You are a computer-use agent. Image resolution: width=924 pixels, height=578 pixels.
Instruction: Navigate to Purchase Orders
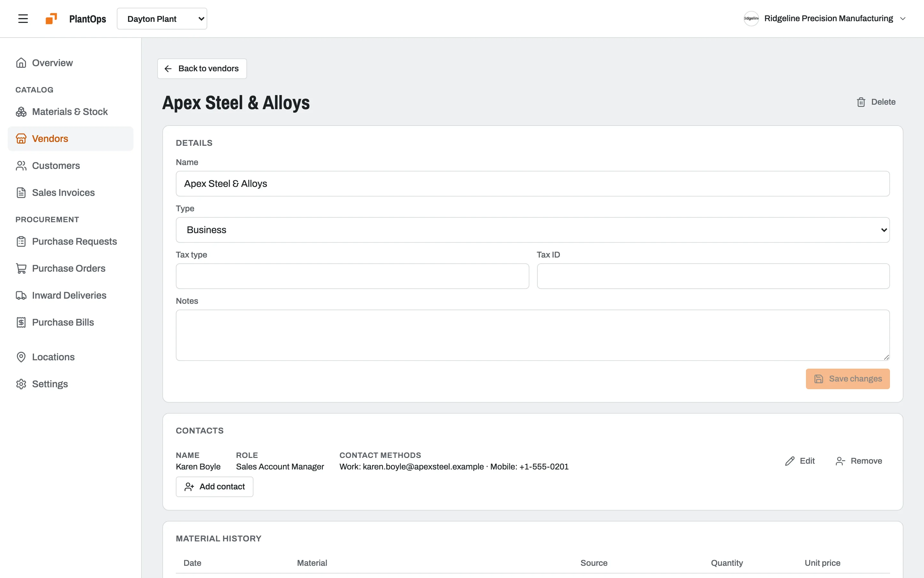pyautogui.click(x=71, y=268)
